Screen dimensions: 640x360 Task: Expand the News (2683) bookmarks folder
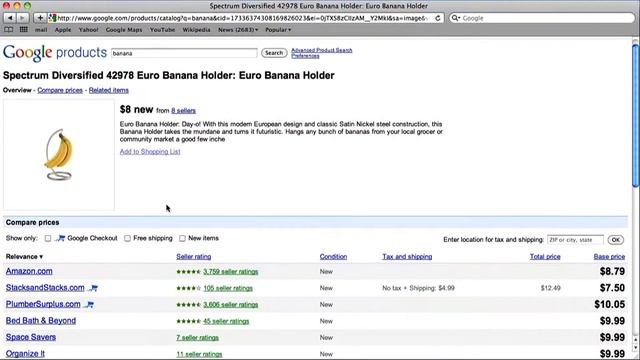coord(238,30)
